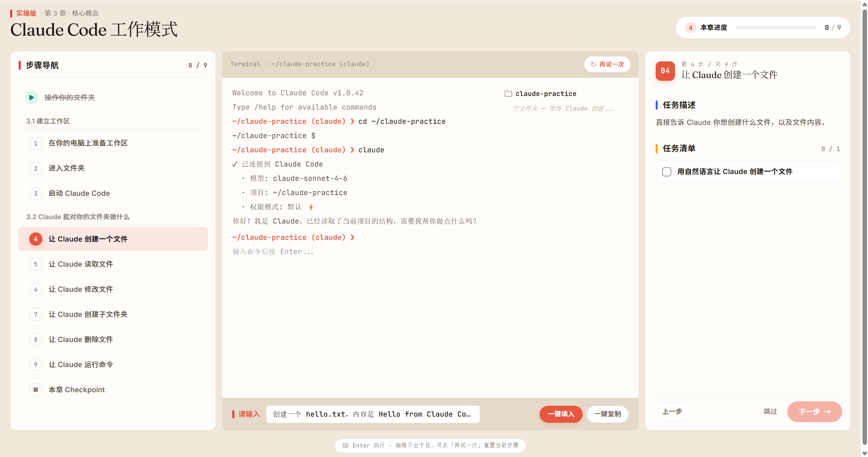This screenshot has height=457, width=868.
Task: Click the claude-practice folder icon
Action: coord(508,94)
